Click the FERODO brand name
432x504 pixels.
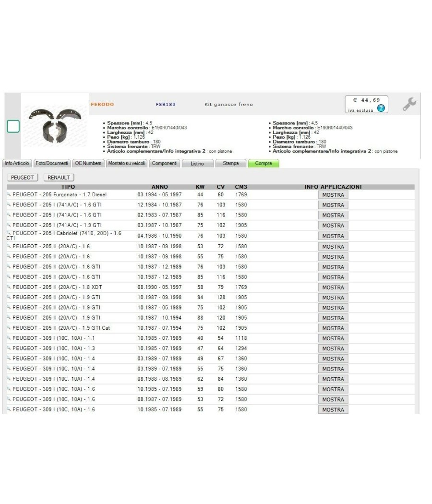(102, 105)
